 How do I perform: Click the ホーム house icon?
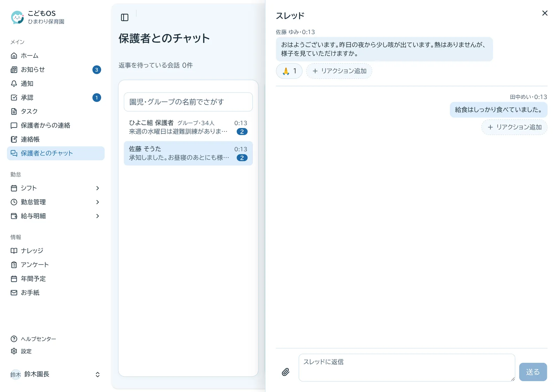[14, 56]
